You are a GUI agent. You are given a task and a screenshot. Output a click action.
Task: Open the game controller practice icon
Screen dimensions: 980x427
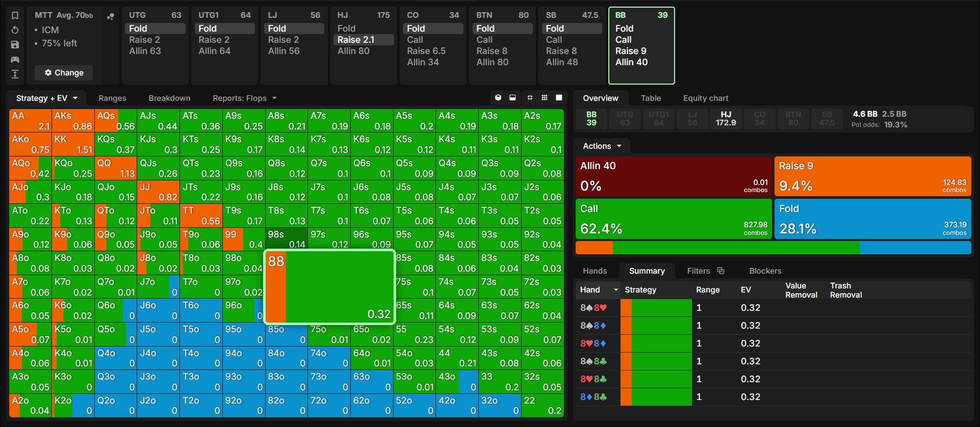[x=15, y=60]
